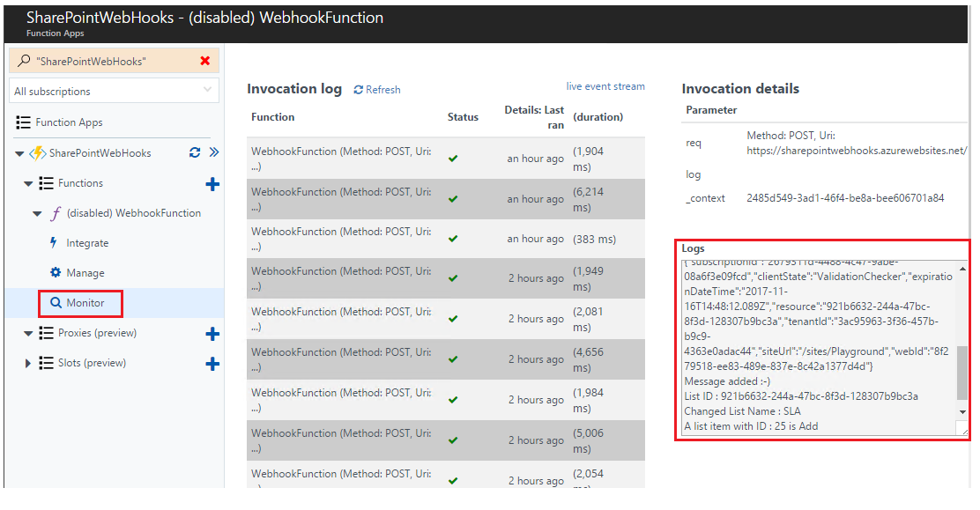Select invocation with duration 4,656 ms
Screen dimensions: 980x510
coord(446,359)
